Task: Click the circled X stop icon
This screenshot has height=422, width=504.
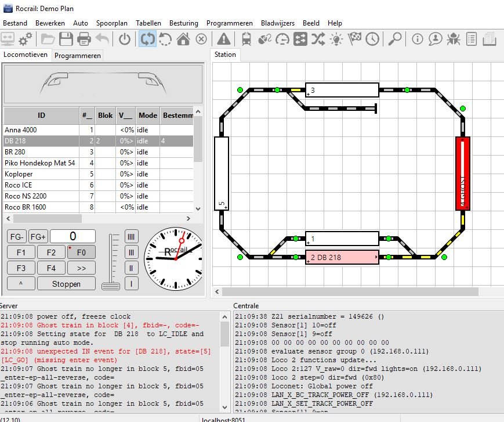Action: [x=201, y=39]
